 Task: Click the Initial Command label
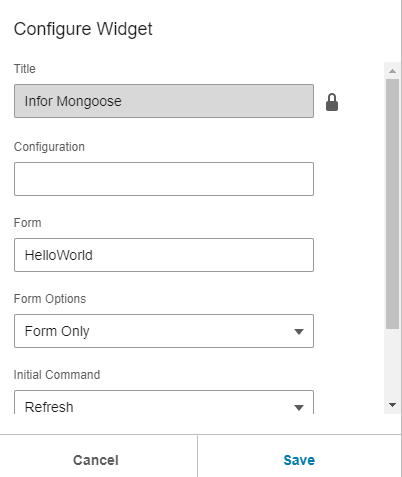pyautogui.click(x=57, y=375)
